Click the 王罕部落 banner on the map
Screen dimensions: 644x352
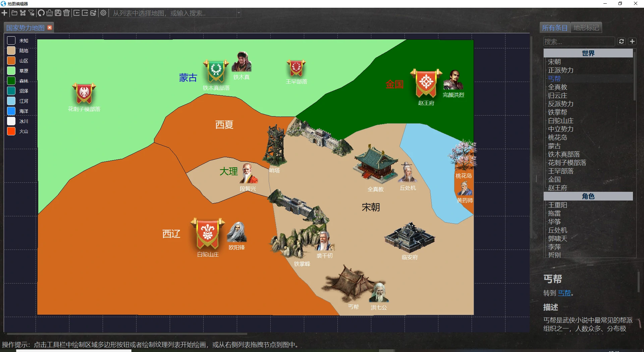(296, 69)
